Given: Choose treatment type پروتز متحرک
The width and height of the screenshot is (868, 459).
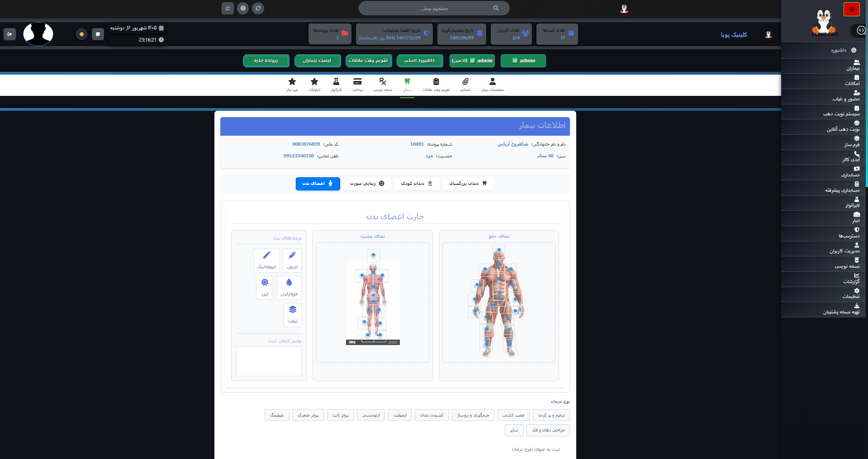Looking at the screenshot, I should point(308,415).
